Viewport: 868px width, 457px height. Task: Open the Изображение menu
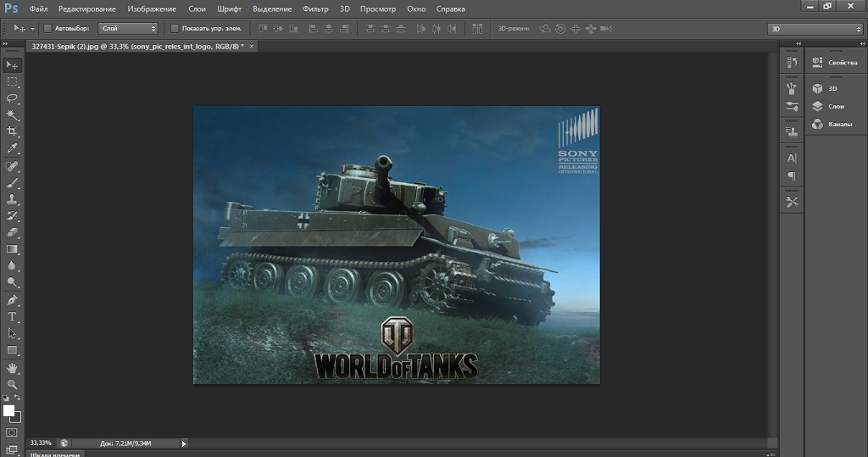click(x=152, y=8)
